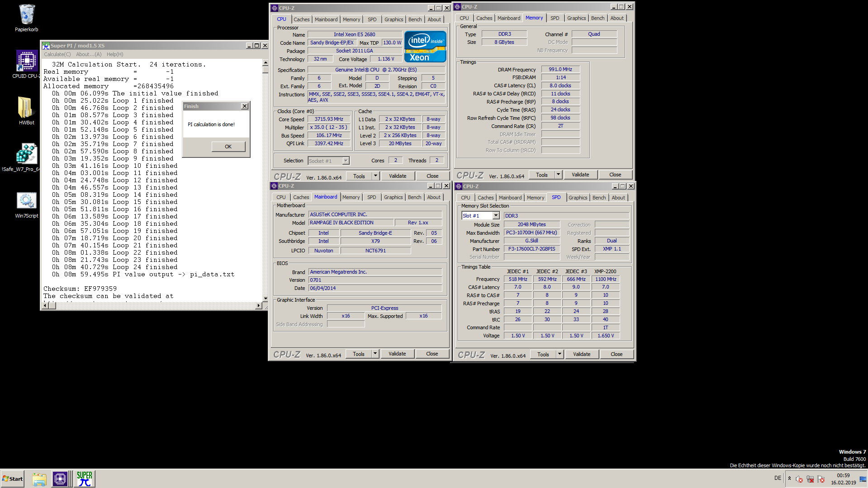This screenshot has width=868, height=488.
Task: Open Tools dropdown arrow in CPU window
Action: click(375, 176)
